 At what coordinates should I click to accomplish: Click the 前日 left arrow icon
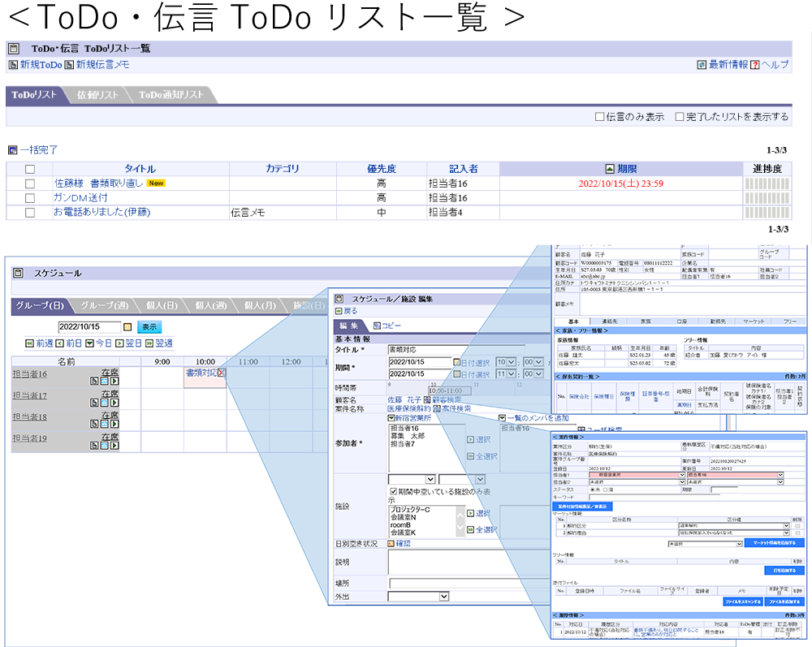click(x=59, y=343)
